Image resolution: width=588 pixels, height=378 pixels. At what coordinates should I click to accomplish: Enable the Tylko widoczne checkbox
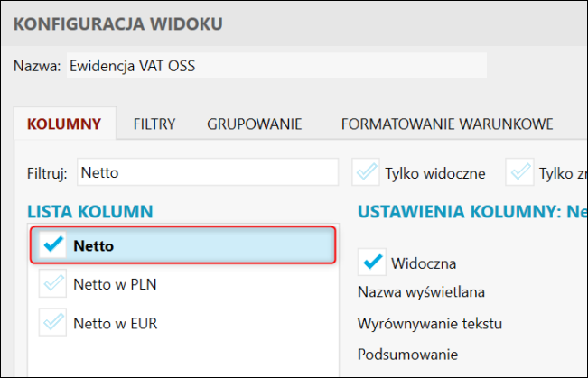pos(367,171)
